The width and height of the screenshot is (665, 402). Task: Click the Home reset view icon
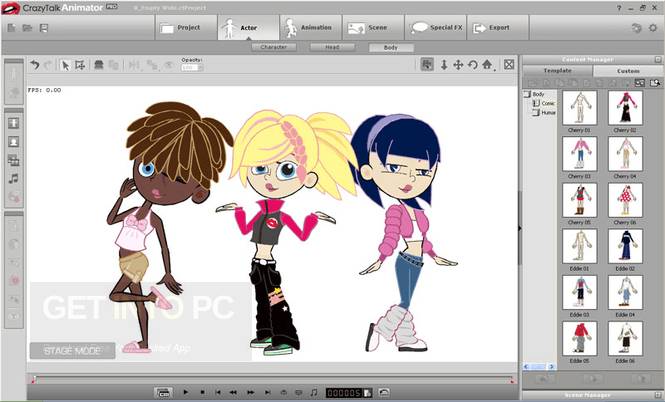point(487,65)
